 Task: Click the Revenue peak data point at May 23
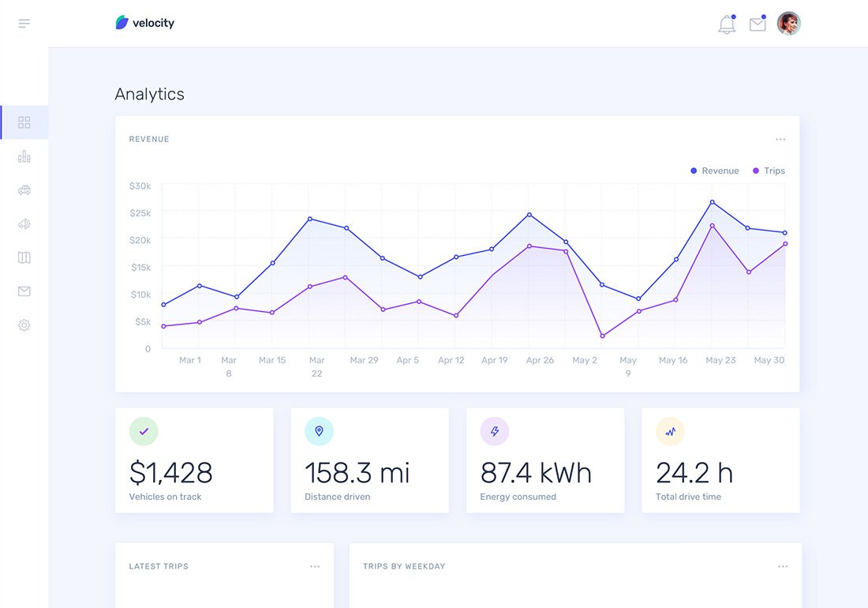click(x=712, y=202)
